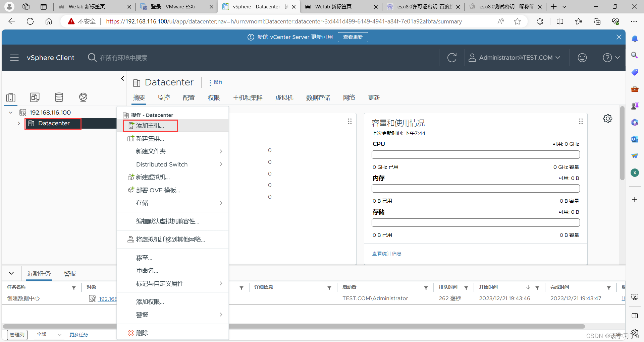Switch to the 数据存储 tab
Viewport: 644px width, 342px height.
pyautogui.click(x=318, y=97)
